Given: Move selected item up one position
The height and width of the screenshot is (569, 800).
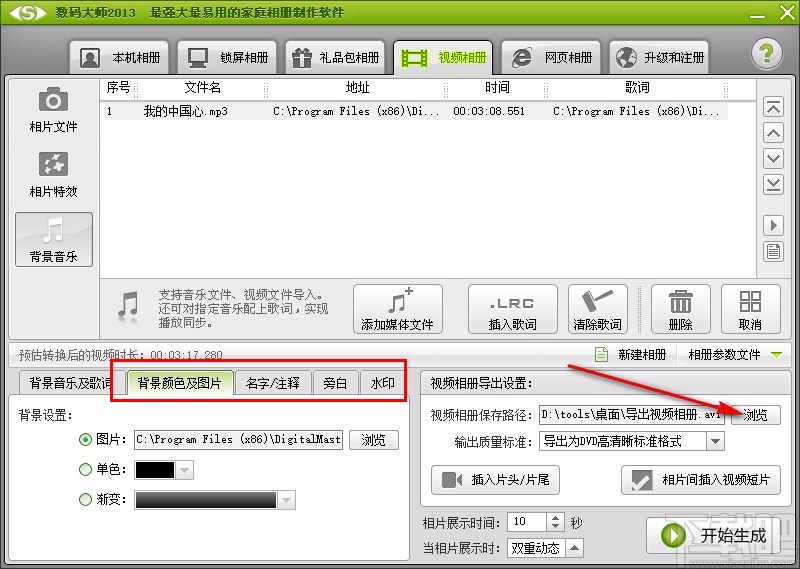Looking at the screenshot, I should tap(773, 133).
